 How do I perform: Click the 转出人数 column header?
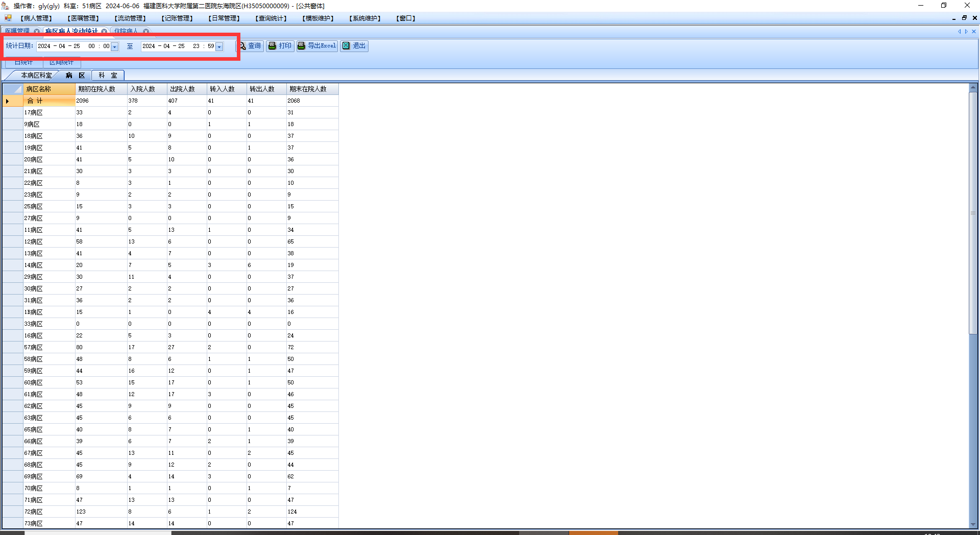tap(267, 89)
